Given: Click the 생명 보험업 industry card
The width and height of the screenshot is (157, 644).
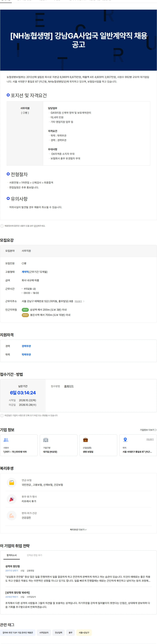Looking at the screenshot, I should 98,445.
